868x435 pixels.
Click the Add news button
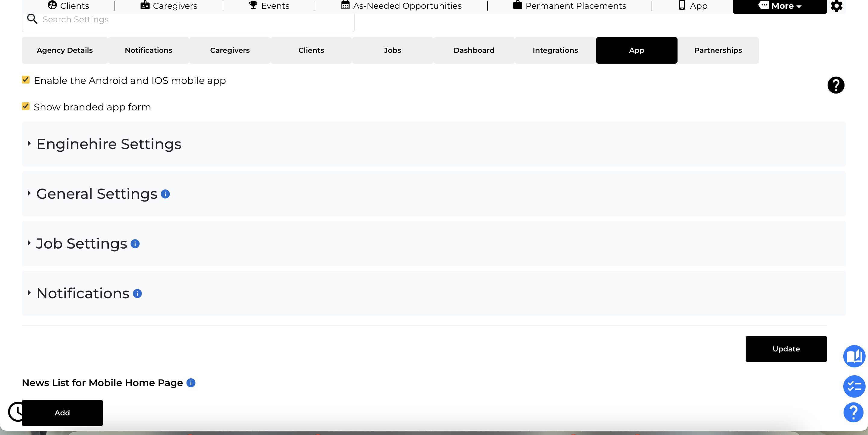[x=62, y=413]
